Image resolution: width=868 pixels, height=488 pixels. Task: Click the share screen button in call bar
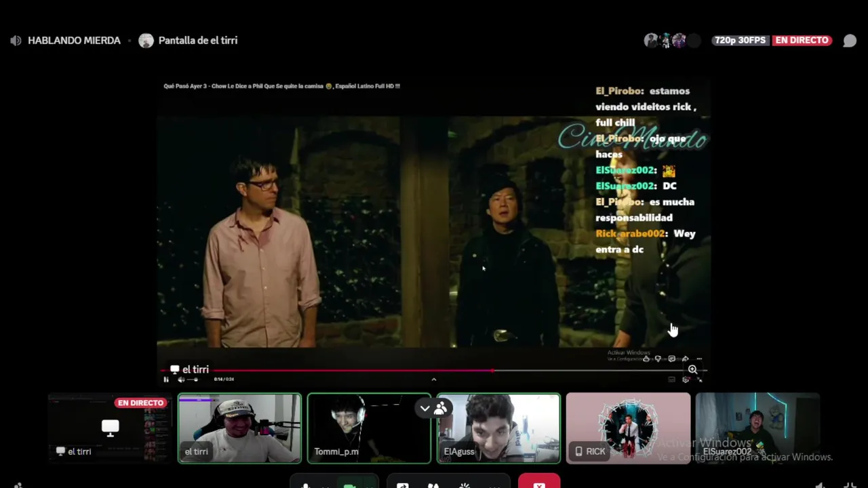click(403, 485)
